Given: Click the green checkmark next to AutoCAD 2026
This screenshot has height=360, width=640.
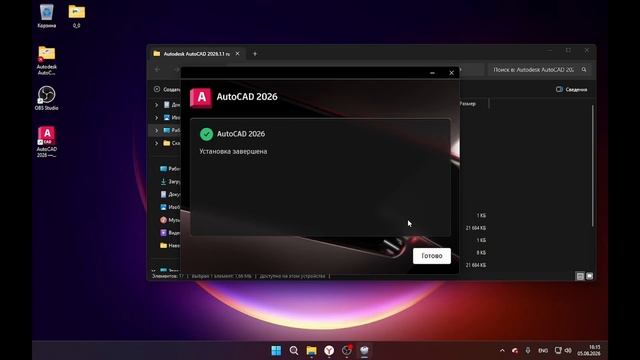Looking at the screenshot, I should coord(206,134).
